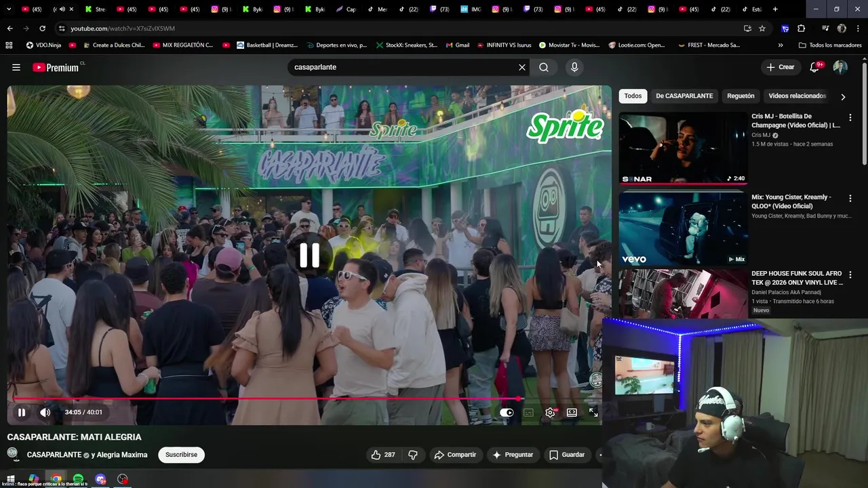The width and height of the screenshot is (868, 488).
Task: Open the CASAPARLANTE channel name link
Action: [54, 455]
